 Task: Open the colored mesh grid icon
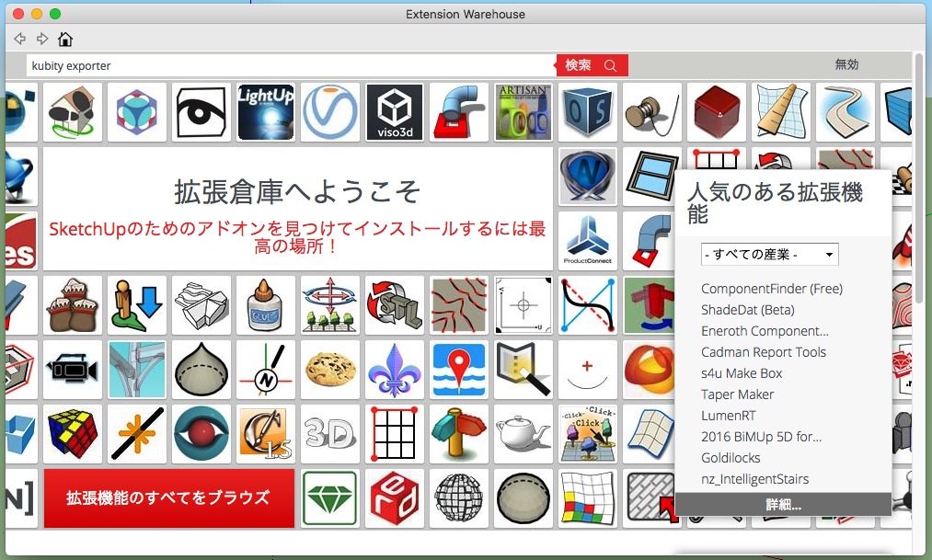click(588, 498)
